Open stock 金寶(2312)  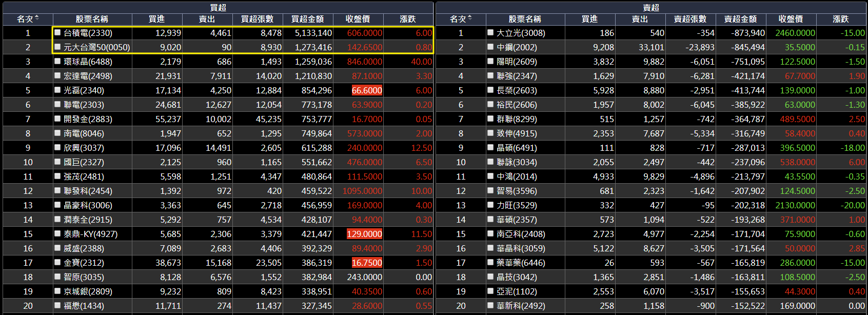84,263
